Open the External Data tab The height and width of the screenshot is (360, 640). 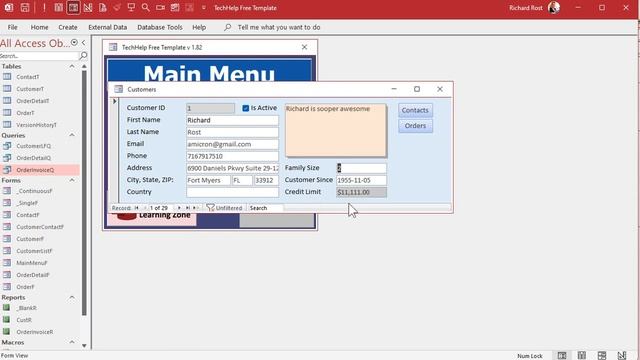point(108,27)
